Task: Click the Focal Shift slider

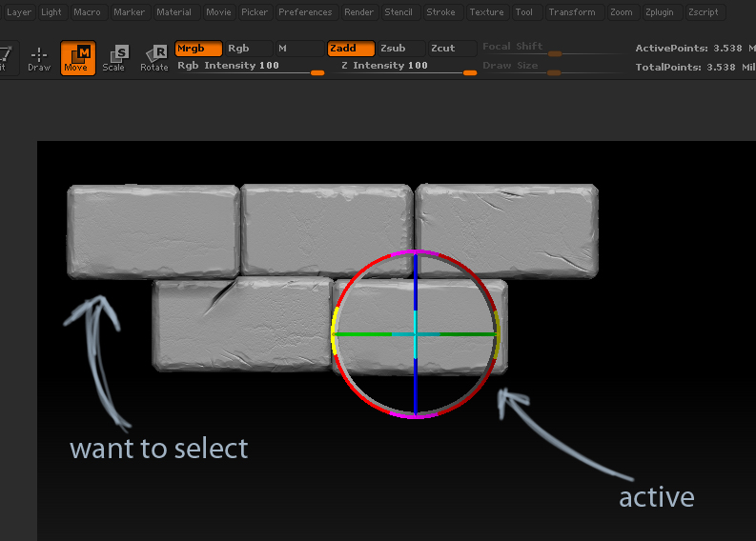Action: coord(553,49)
